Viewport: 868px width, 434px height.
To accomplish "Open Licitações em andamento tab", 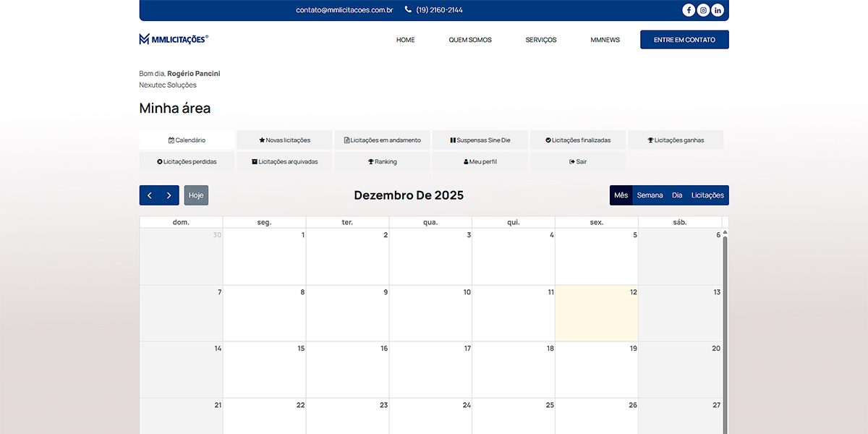I will point(382,140).
